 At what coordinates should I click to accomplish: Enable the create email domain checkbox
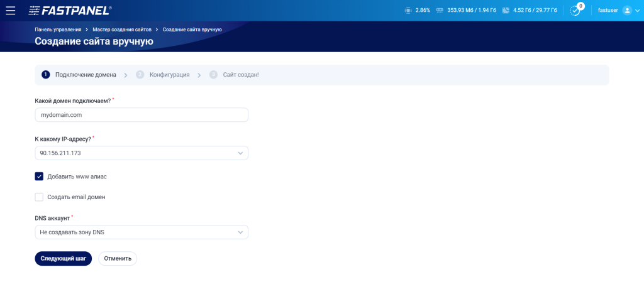tap(39, 197)
